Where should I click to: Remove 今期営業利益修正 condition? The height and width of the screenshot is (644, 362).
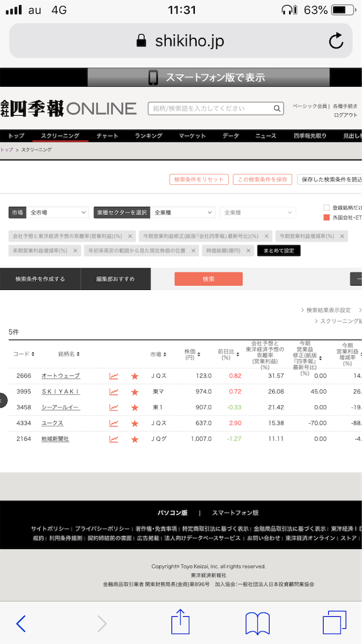[x=266, y=236]
